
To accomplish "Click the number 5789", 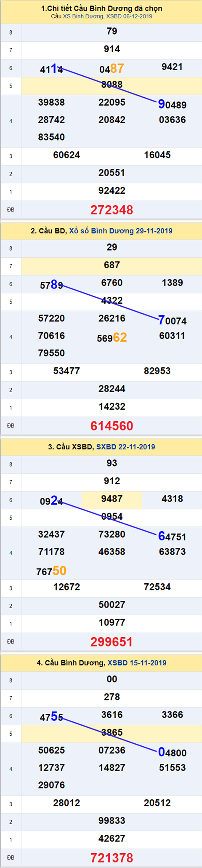I will 51,285.
